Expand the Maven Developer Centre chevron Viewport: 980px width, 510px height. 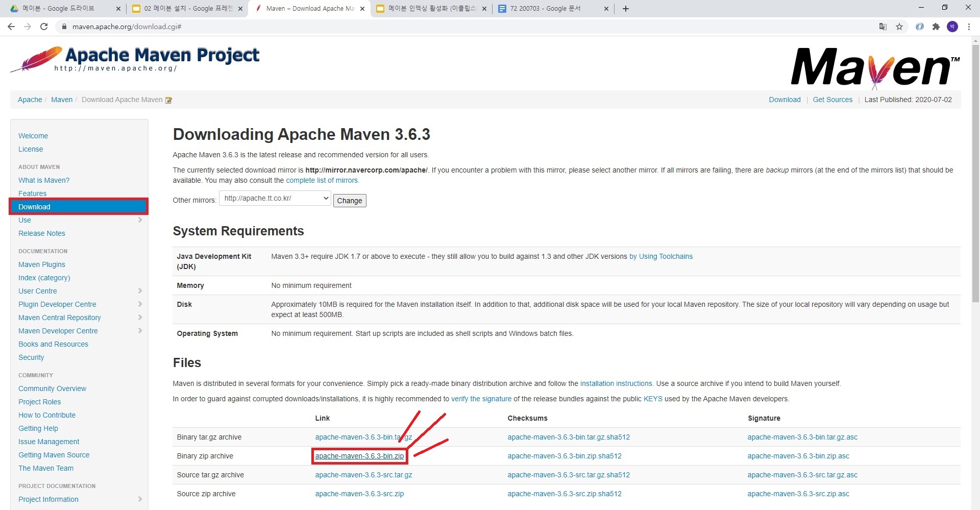click(140, 331)
